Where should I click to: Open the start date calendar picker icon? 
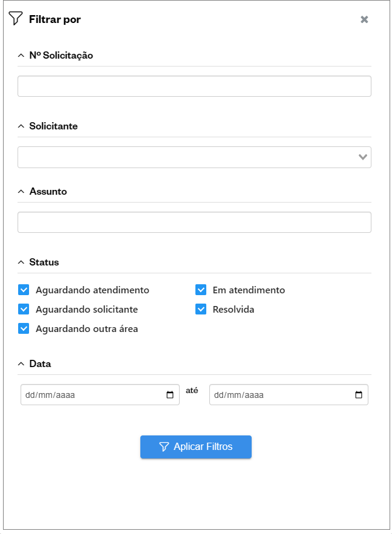tap(170, 396)
